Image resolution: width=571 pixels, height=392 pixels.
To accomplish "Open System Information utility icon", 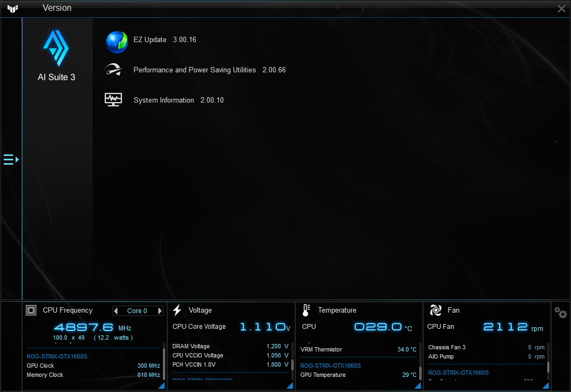I will coord(113,99).
